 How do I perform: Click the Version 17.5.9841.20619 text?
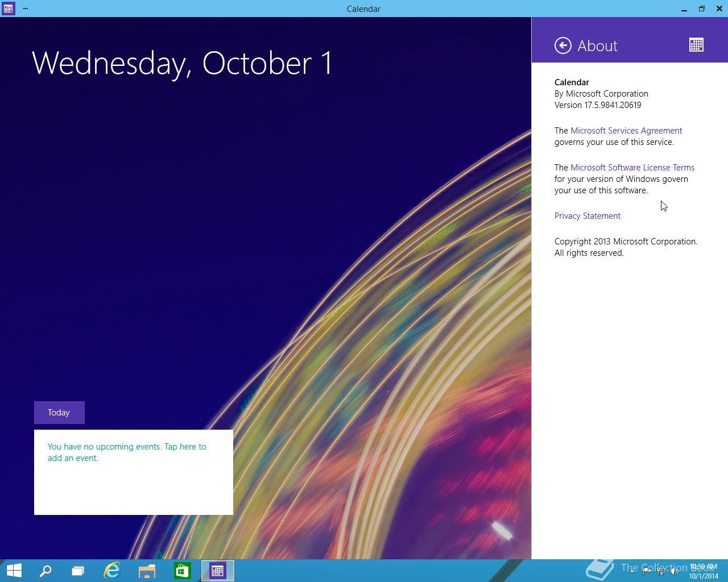[x=598, y=105]
